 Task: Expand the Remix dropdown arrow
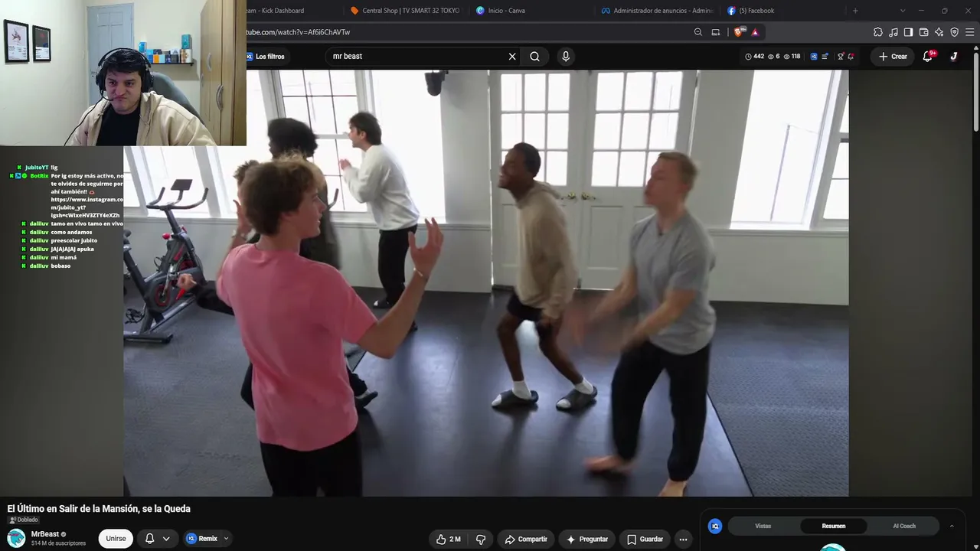tap(226, 539)
